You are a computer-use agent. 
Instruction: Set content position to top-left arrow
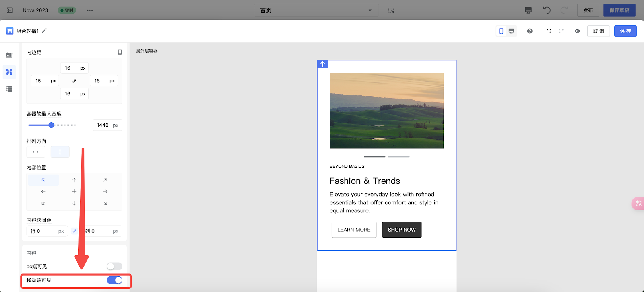[43, 180]
